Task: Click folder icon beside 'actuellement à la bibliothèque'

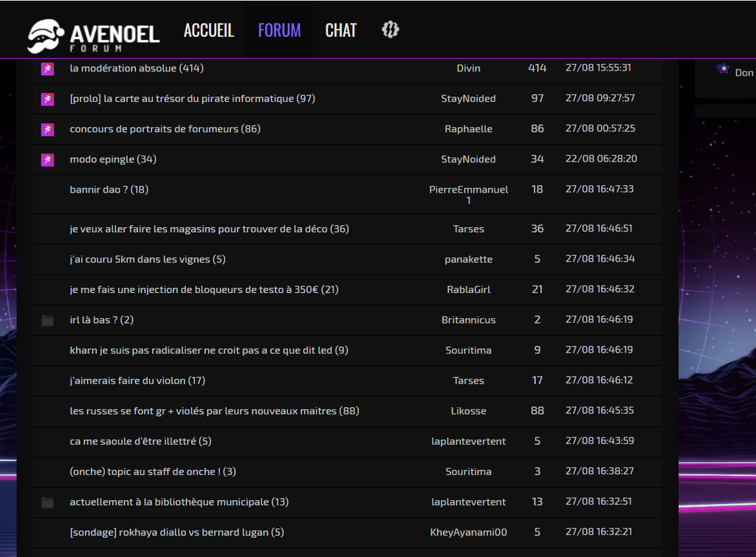Action: coord(47,502)
